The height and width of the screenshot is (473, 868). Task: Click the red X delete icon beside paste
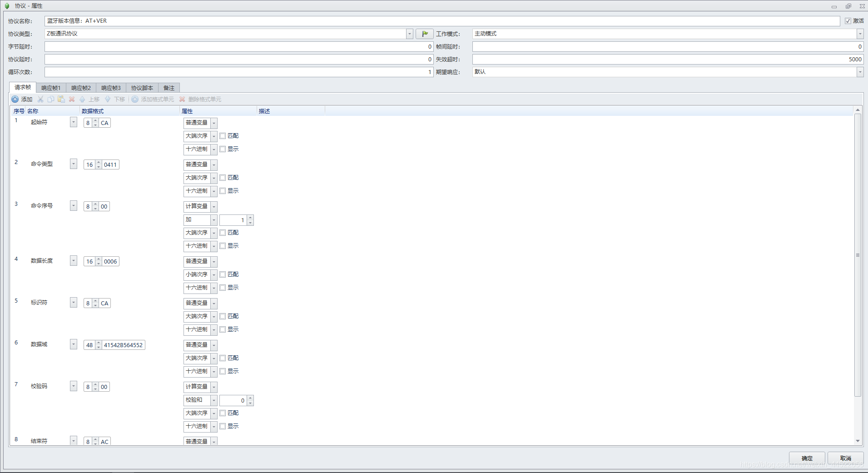[x=72, y=99]
